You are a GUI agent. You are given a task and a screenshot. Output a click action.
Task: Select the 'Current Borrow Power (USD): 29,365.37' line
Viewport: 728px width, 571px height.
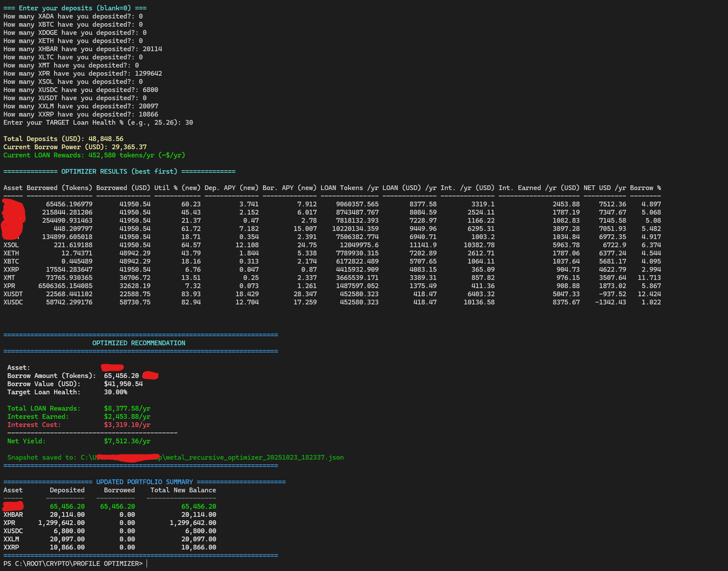pyautogui.click(x=75, y=147)
